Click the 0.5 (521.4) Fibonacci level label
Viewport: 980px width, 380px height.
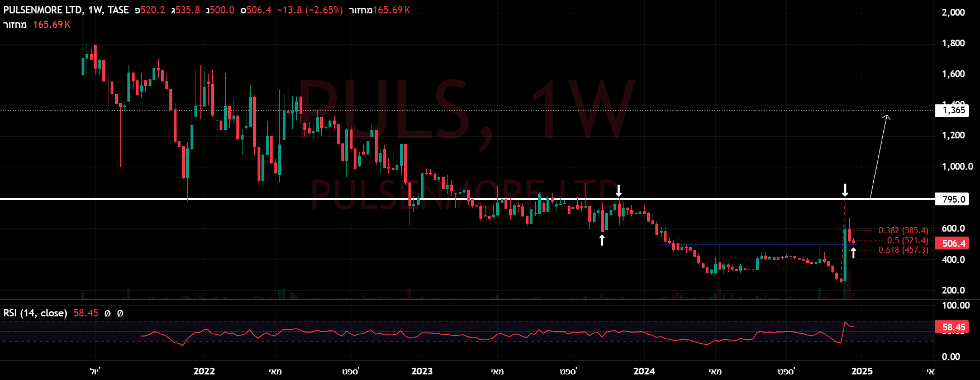click(x=908, y=240)
